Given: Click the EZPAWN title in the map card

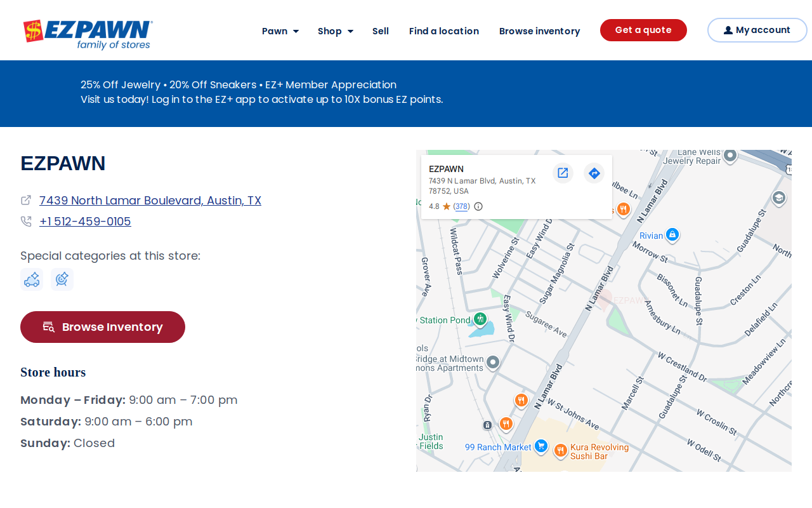Looking at the screenshot, I should click(447, 169).
